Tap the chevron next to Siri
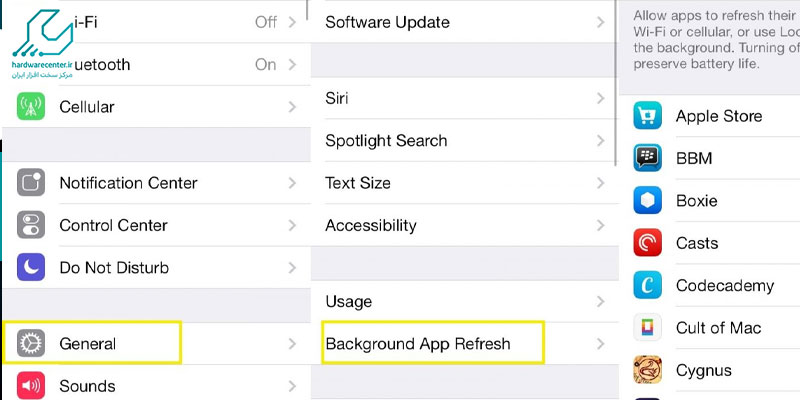Image resolution: width=800 pixels, height=400 pixels. click(x=600, y=99)
